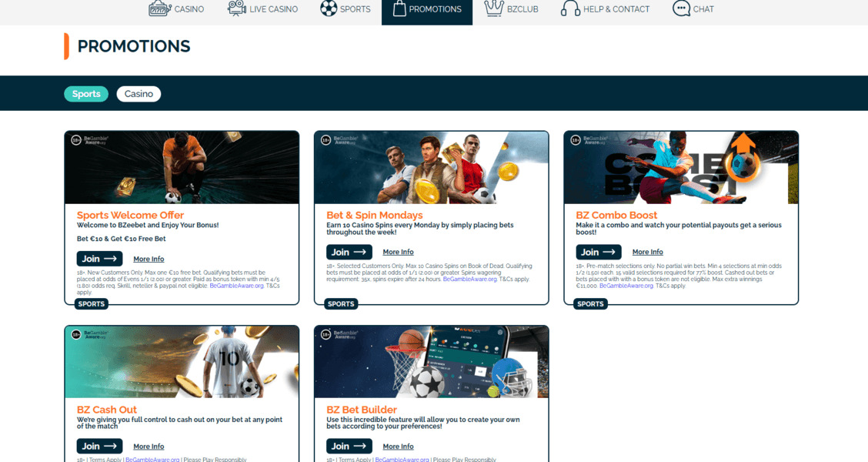Click the Bet & Spin Mondays banner image
This screenshot has height=462, width=868.
[431, 168]
